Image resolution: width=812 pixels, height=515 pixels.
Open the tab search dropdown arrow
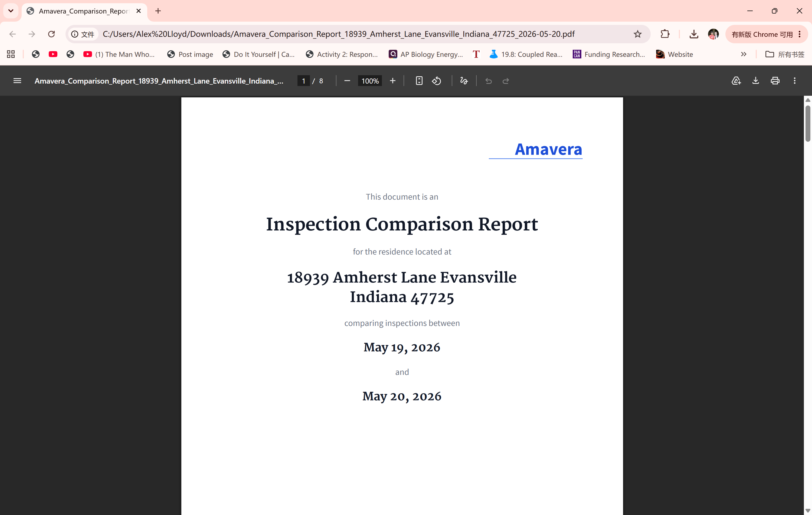coord(11,11)
